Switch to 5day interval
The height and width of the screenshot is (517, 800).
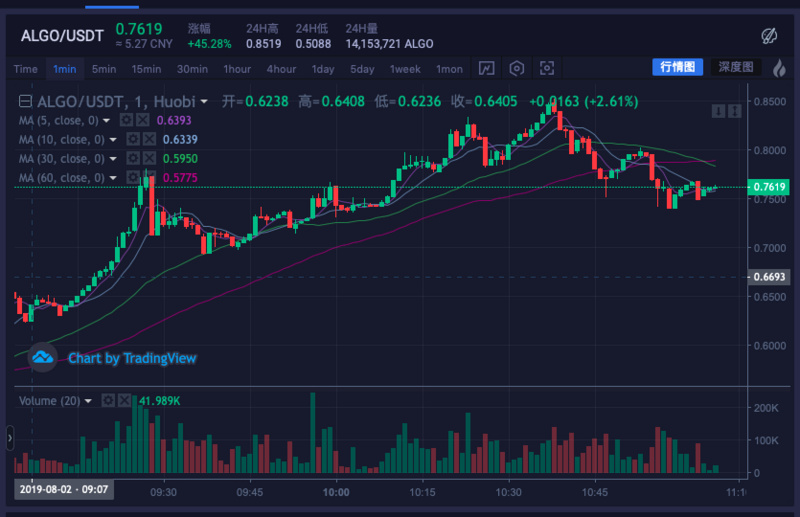(x=362, y=69)
